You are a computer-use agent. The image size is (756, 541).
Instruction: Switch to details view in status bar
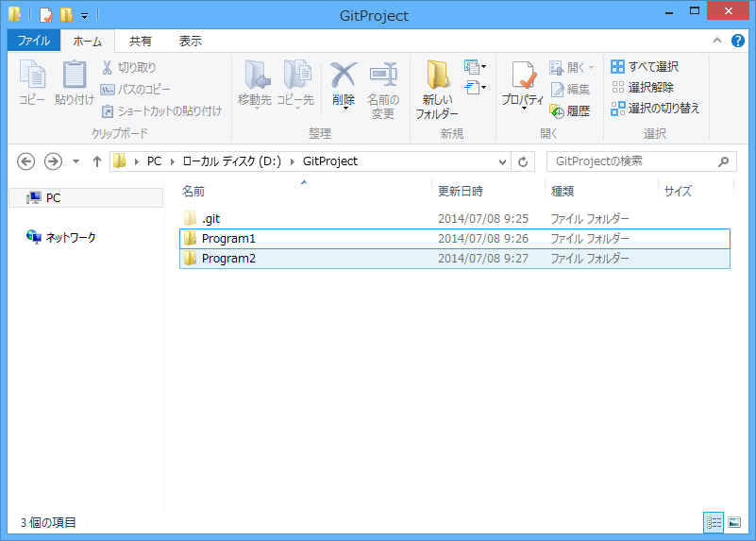tap(714, 522)
